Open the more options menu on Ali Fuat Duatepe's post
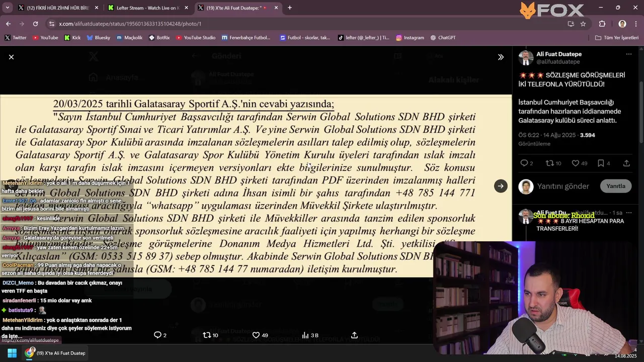 click(628, 54)
